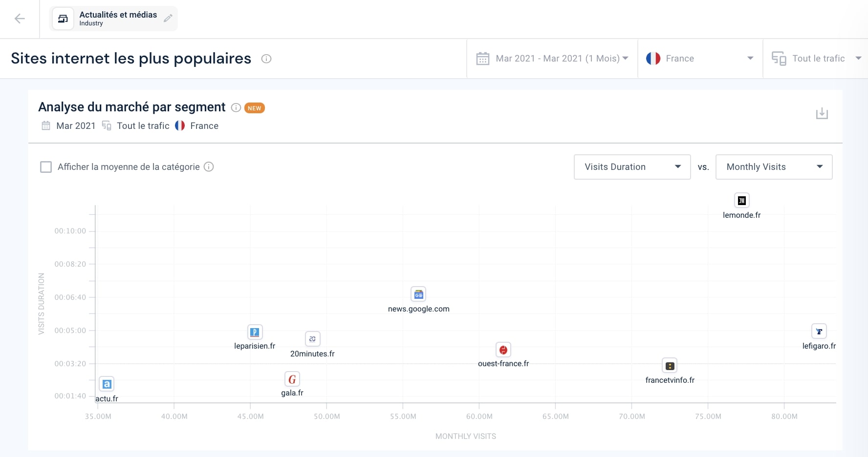Click the gala.fr label
This screenshot has height=457, width=868.
click(x=292, y=393)
